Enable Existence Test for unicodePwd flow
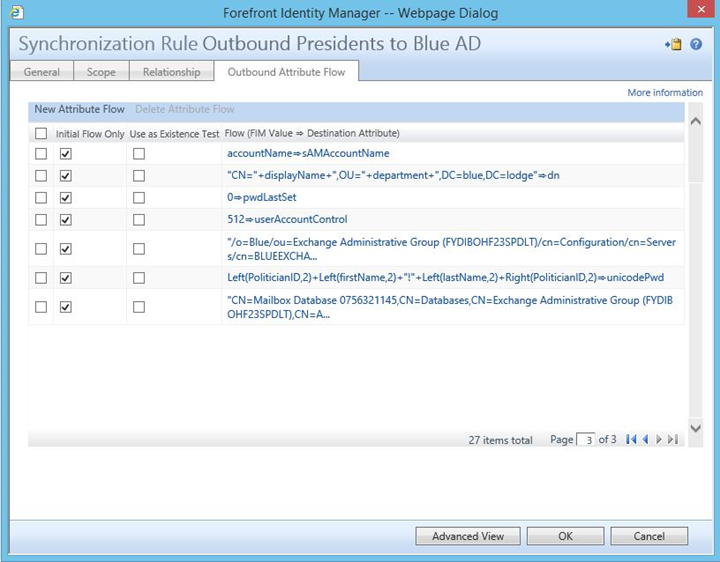The width and height of the screenshot is (720, 562). pos(139,278)
